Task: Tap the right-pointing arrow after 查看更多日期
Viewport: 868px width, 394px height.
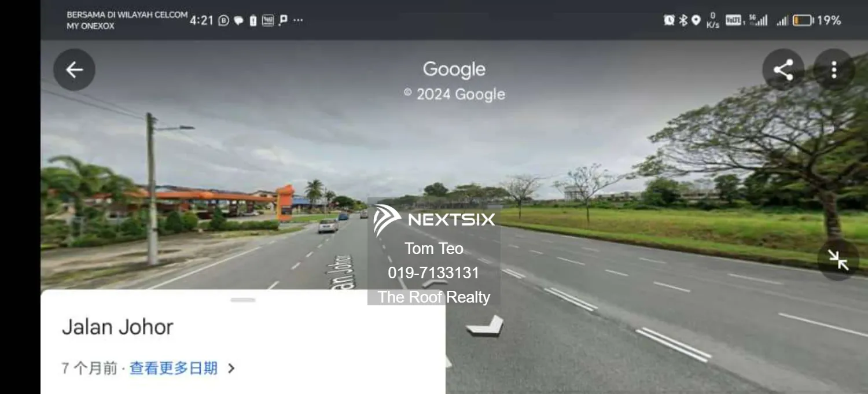Action: [x=230, y=368]
